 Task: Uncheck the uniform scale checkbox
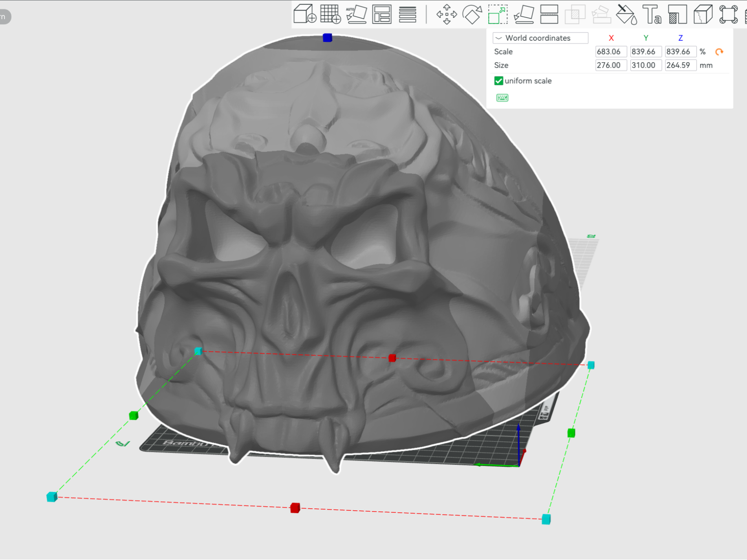pos(498,81)
